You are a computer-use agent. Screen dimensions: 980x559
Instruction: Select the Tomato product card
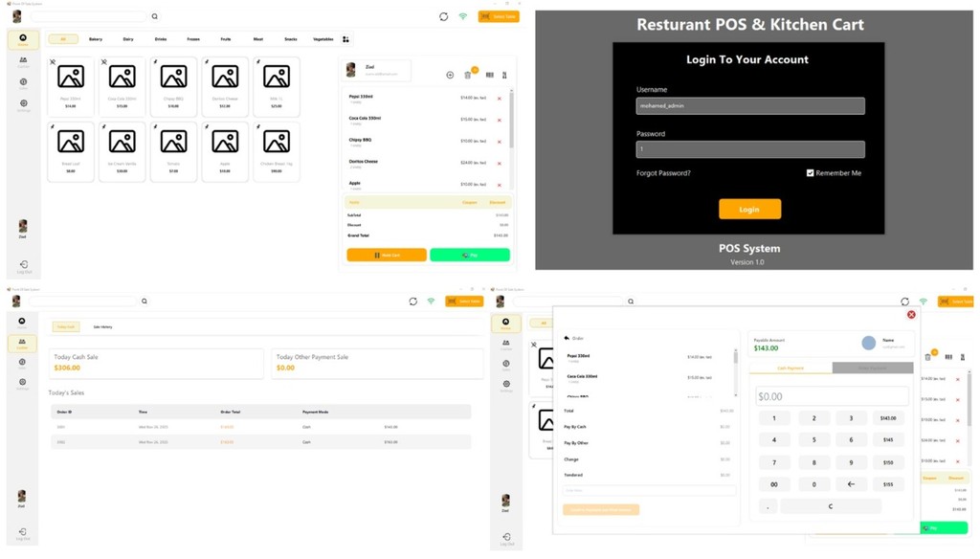pyautogui.click(x=173, y=152)
